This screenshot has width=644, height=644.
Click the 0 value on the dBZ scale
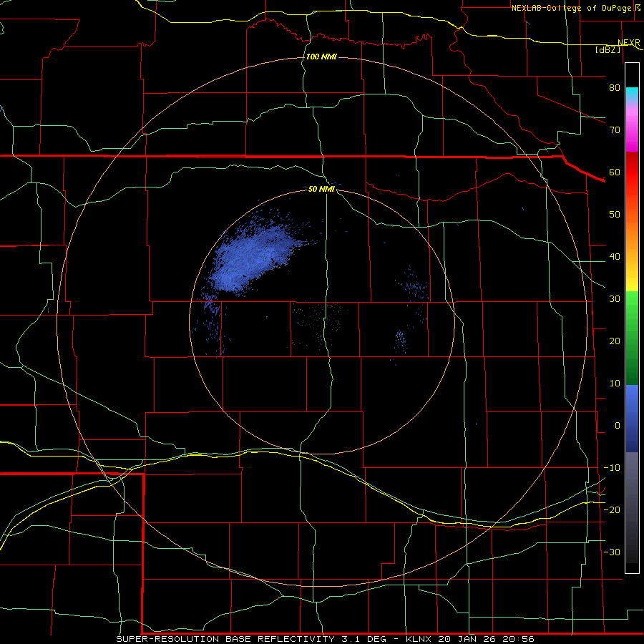(618, 426)
